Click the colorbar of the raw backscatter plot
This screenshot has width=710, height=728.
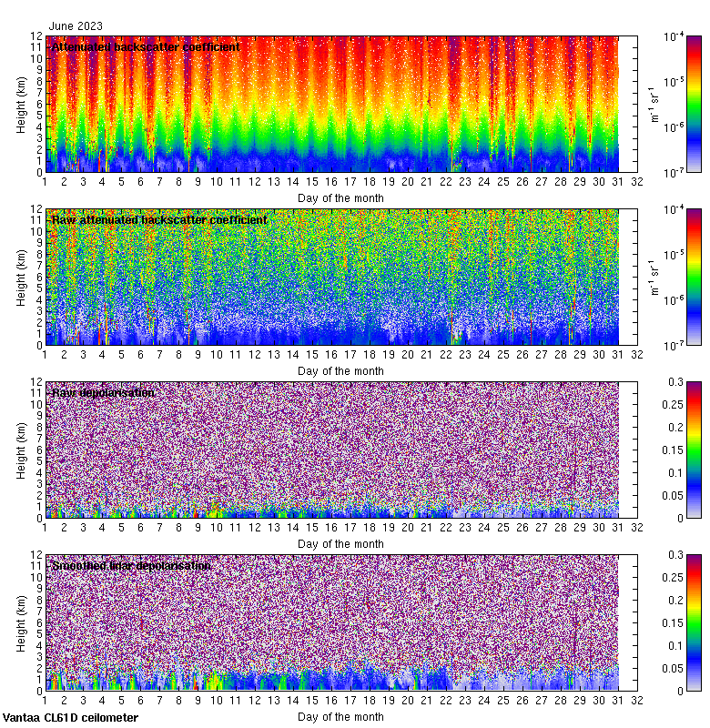coord(694,278)
